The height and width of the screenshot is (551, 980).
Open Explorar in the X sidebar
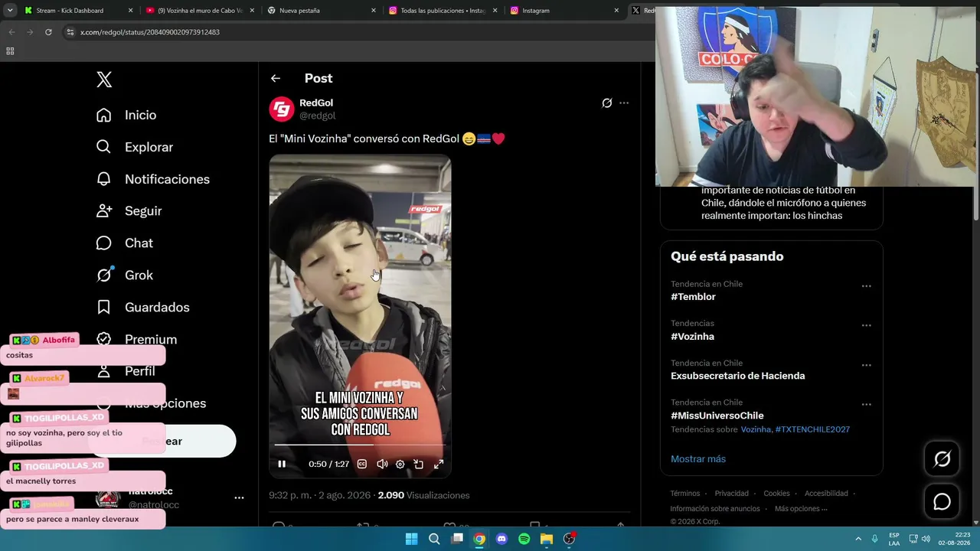click(135, 147)
